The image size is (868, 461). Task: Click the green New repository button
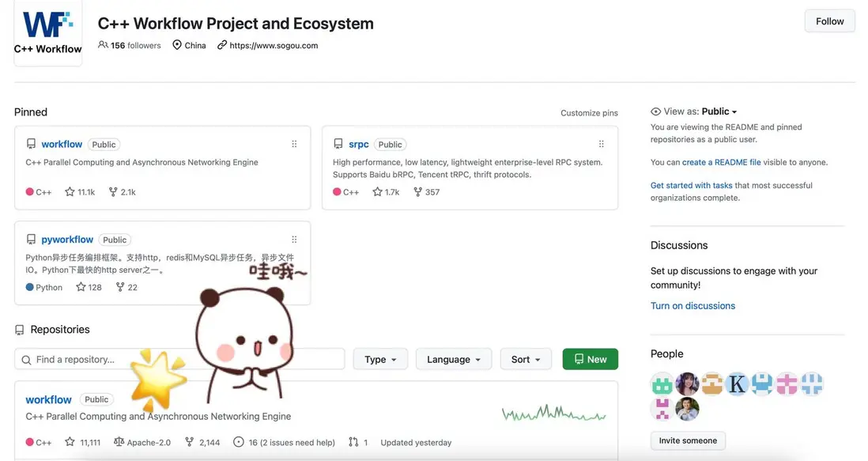tap(590, 359)
